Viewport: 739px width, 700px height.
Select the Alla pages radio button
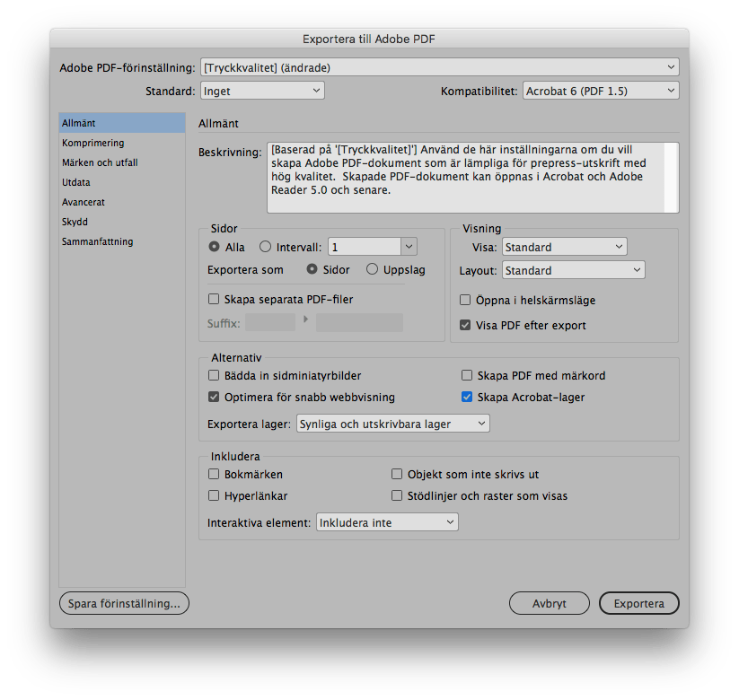click(214, 247)
